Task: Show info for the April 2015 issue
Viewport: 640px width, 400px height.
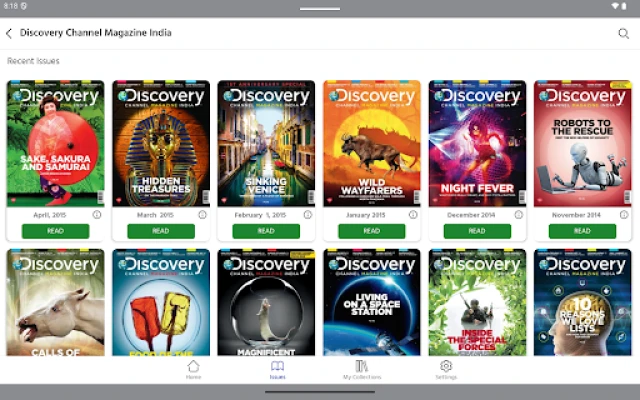Action: tap(97, 214)
